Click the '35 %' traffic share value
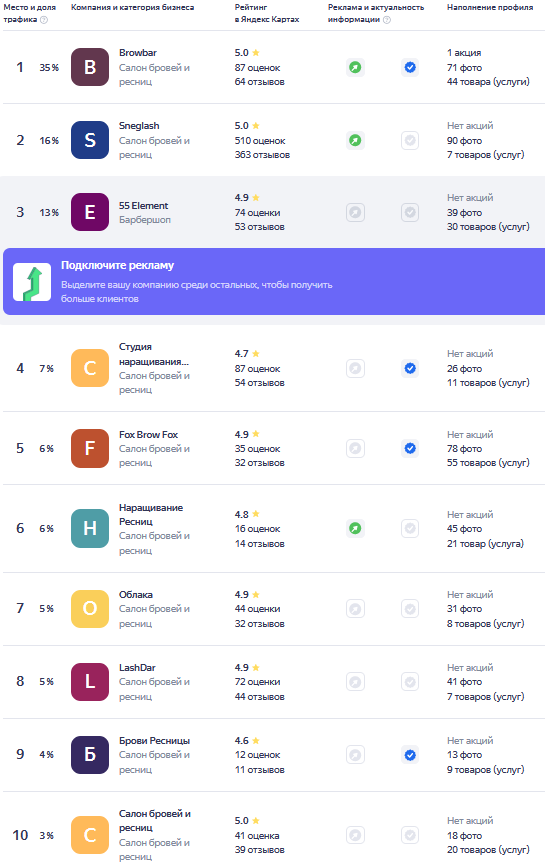Image resolution: width=545 pixels, height=865 pixels. tap(49, 67)
